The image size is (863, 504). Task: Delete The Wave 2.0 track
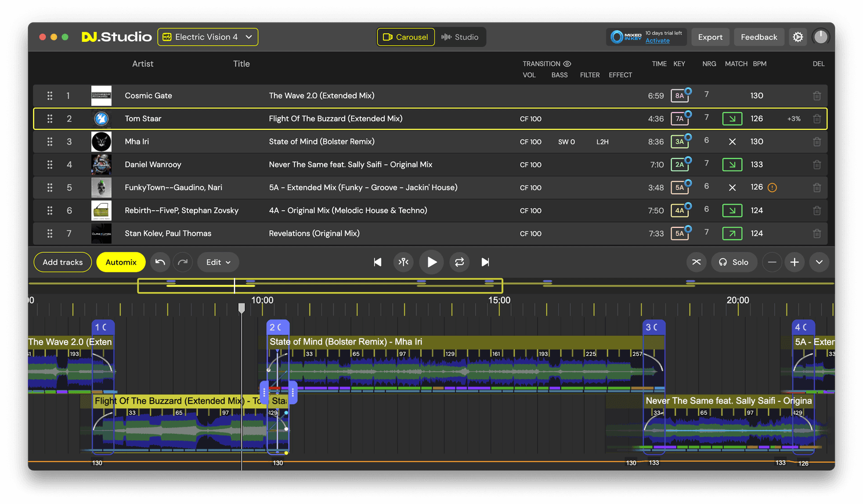pyautogui.click(x=817, y=96)
